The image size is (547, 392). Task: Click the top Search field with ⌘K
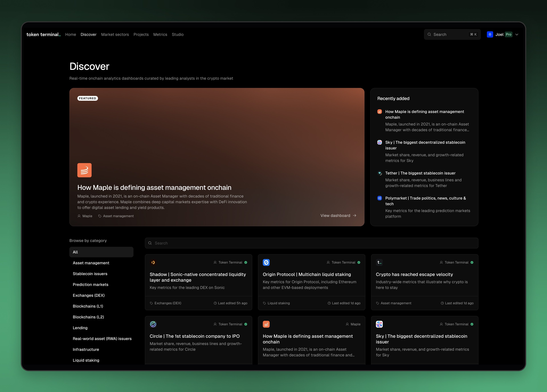point(452,34)
